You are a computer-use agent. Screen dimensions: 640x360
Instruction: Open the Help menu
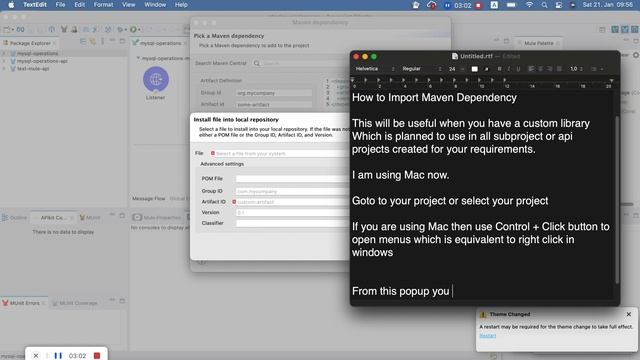(x=181, y=5)
